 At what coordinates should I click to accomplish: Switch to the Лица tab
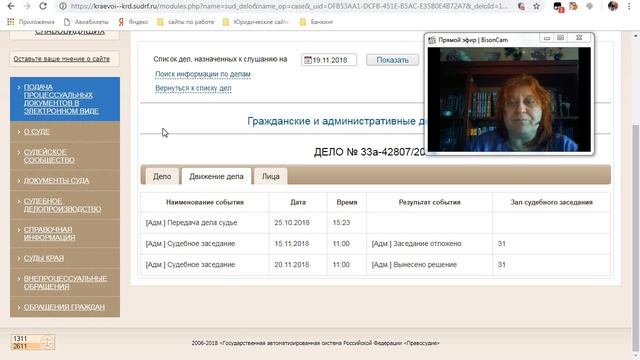[271, 176]
